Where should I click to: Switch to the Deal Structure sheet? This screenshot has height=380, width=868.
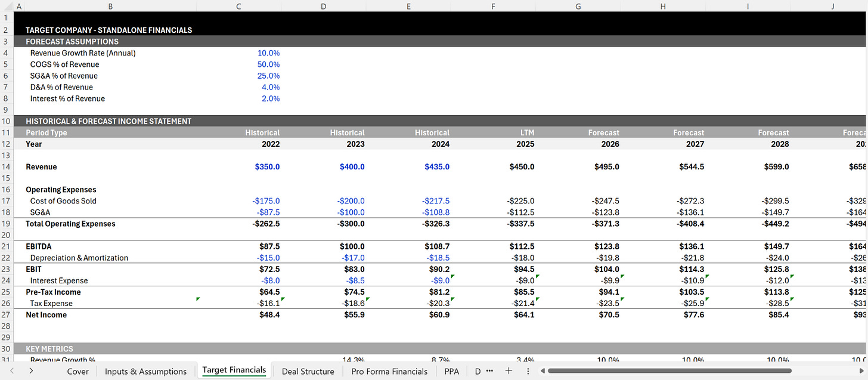pyautogui.click(x=308, y=371)
